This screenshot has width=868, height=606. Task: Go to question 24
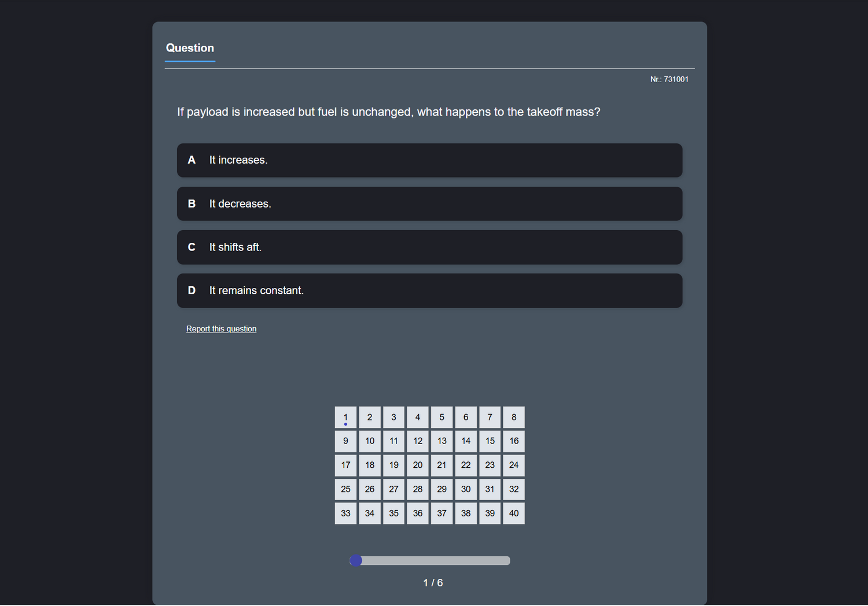click(513, 465)
